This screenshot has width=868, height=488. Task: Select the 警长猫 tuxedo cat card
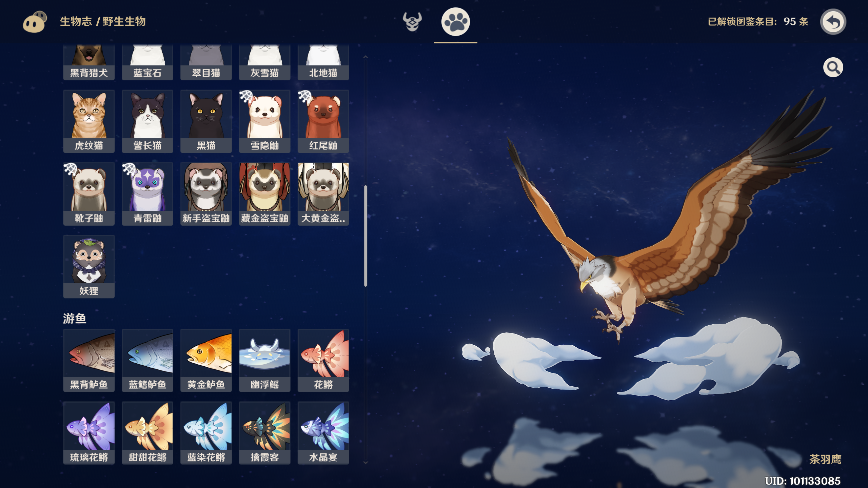click(147, 121)
